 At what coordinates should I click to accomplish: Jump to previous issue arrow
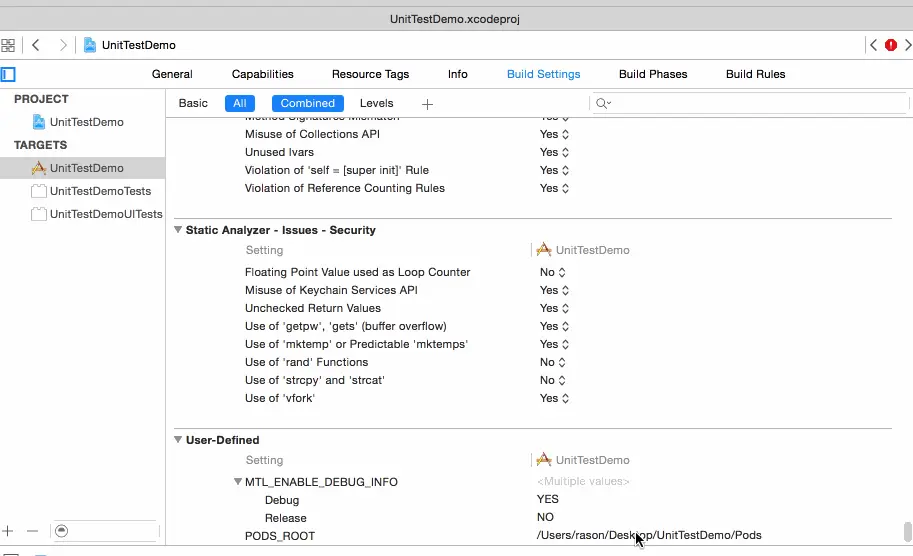pyautogui.click(x=873, y=45)
